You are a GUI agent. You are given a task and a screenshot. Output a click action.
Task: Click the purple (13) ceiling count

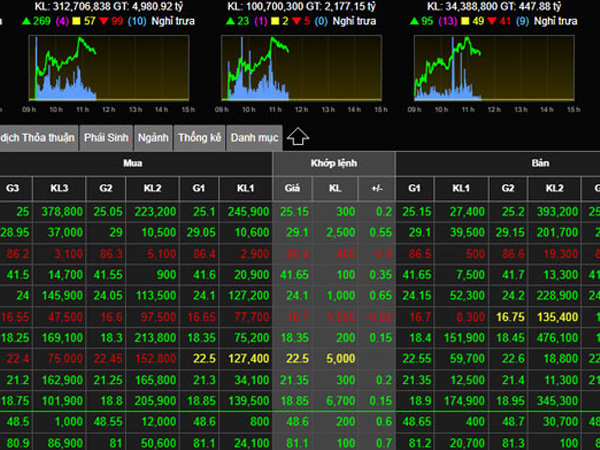(447, 21)
